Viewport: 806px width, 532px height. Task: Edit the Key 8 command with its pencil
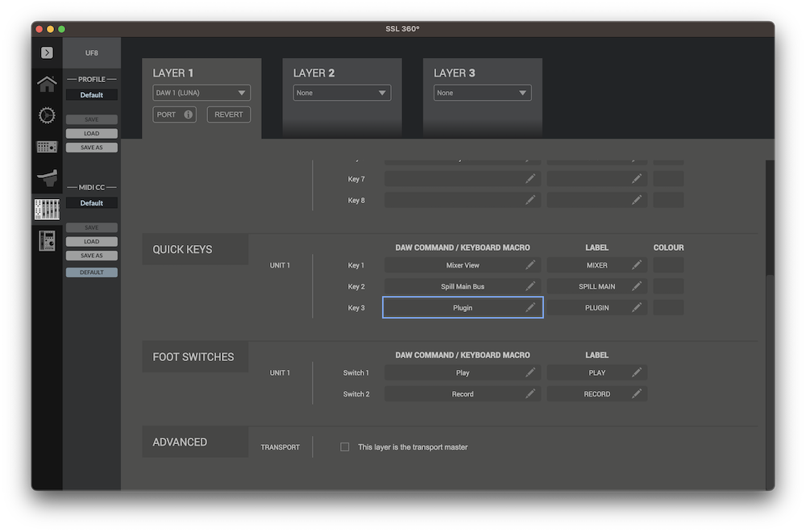tap(530, 200)
